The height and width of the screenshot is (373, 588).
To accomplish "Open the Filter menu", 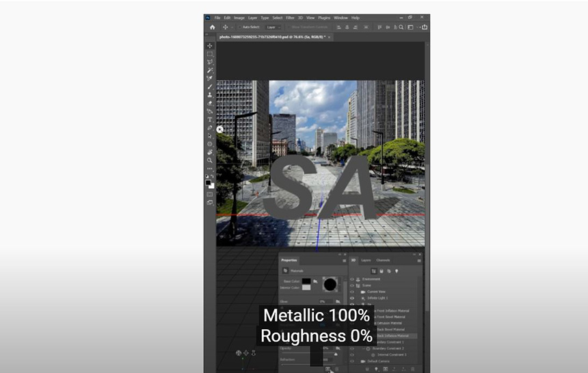I will tap(290, 18).
